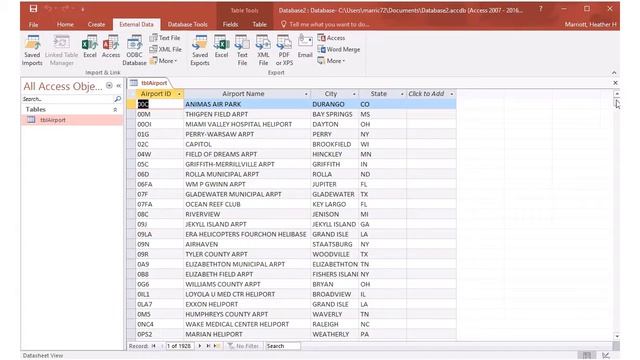The image size is (640, 360).
Task: Click Tell me what you want to do
Action: pyautogui.click(x=325, y=24)
